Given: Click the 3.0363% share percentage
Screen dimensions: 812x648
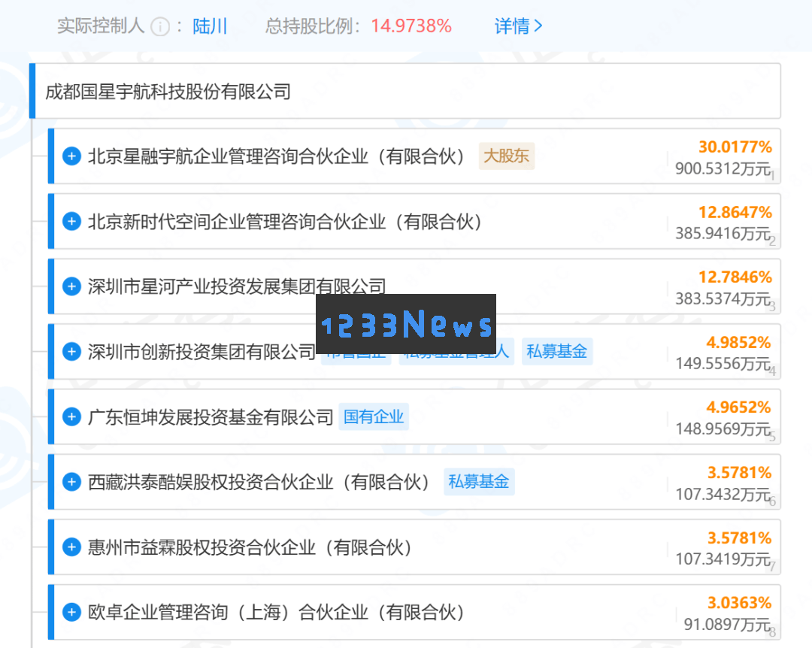Looking at the screenshot, I should pos(740,603).
